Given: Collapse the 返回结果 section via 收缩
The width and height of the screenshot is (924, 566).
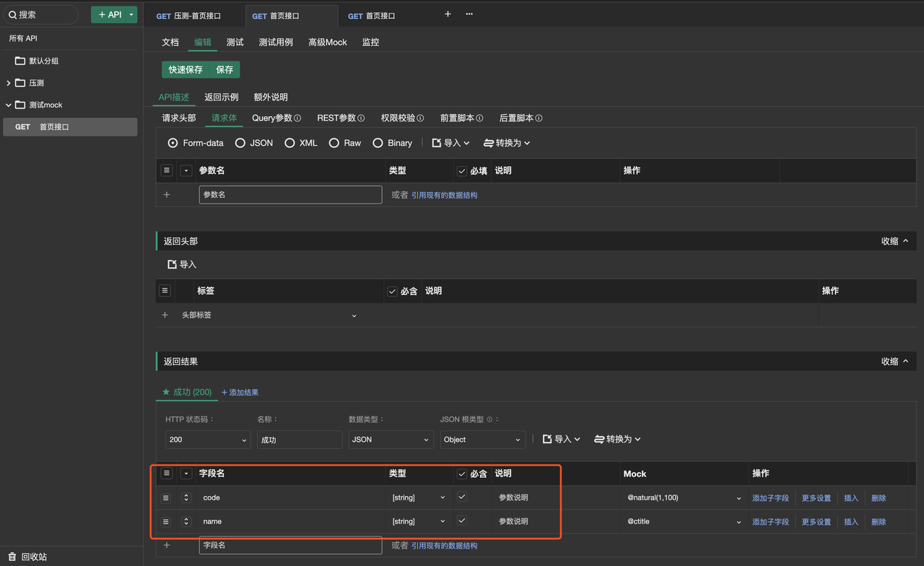Looking at the screenshot, I should [x=895, y=362].
